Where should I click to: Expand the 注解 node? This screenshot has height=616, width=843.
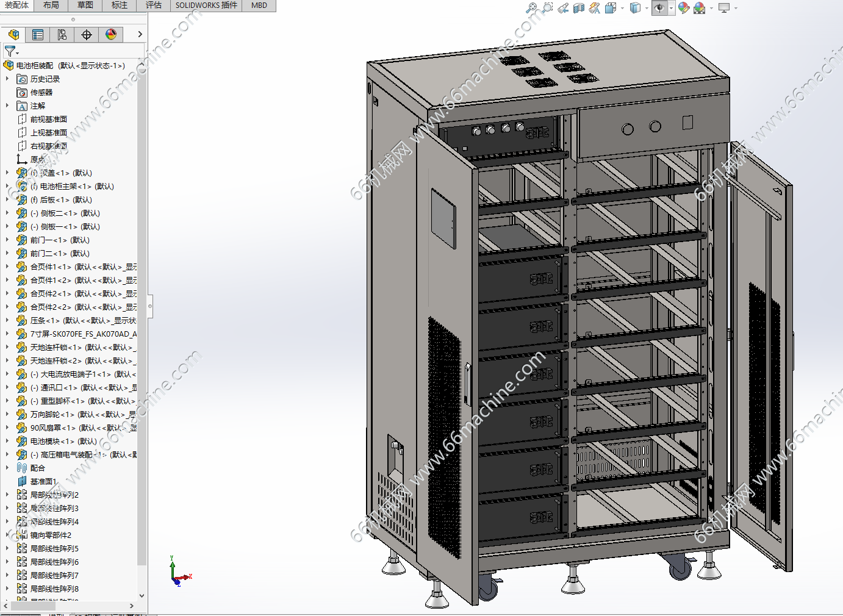click(x=7, y=106)
